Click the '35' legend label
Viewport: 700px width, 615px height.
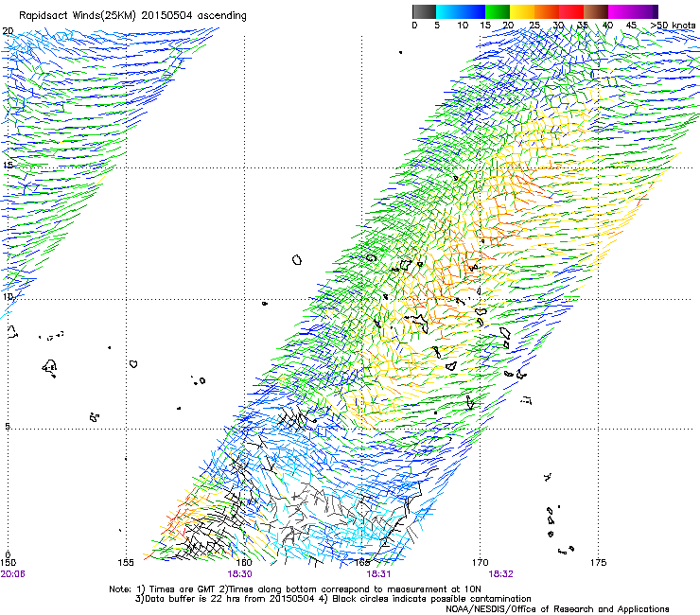(x=583, y=26)
